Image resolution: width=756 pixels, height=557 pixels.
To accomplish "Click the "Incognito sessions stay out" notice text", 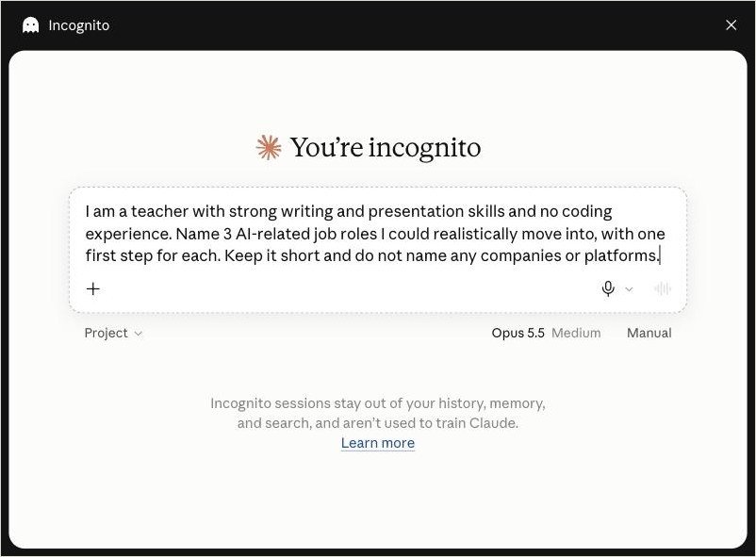I will pos(377,413).
